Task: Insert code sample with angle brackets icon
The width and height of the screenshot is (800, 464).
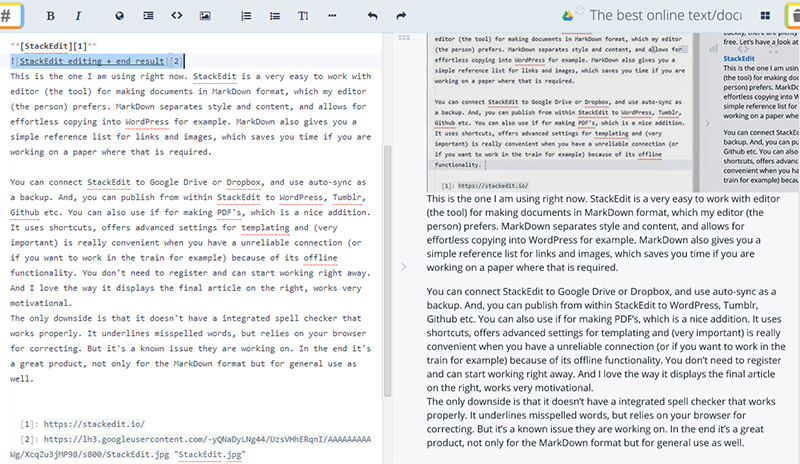Action: [176, 16]
